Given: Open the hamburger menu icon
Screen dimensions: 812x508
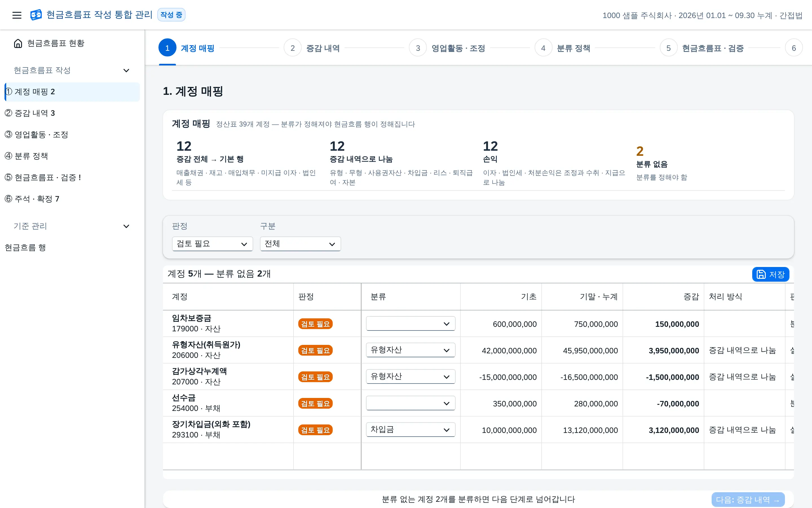Looking at the screenshot, I should [x=17, y=15].
